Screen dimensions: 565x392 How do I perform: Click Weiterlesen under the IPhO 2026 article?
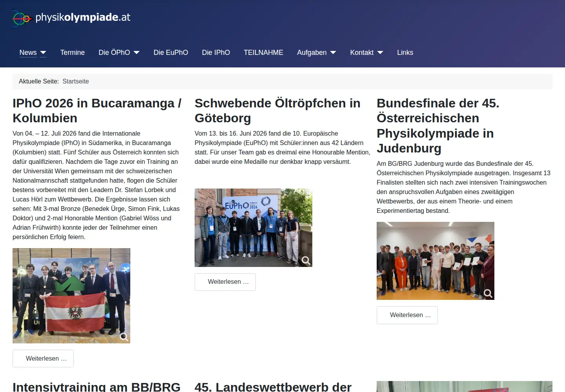coord(43,359)
